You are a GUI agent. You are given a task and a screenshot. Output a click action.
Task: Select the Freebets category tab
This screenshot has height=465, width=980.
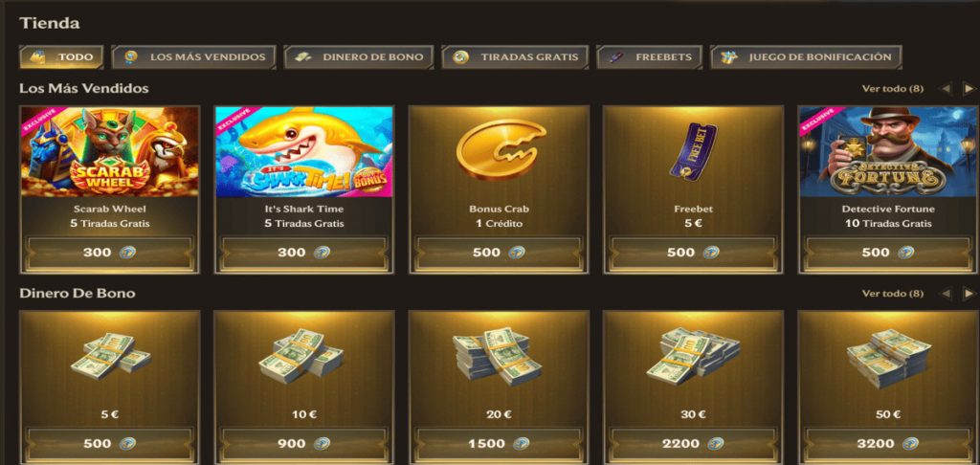click(x=650, y=56)
